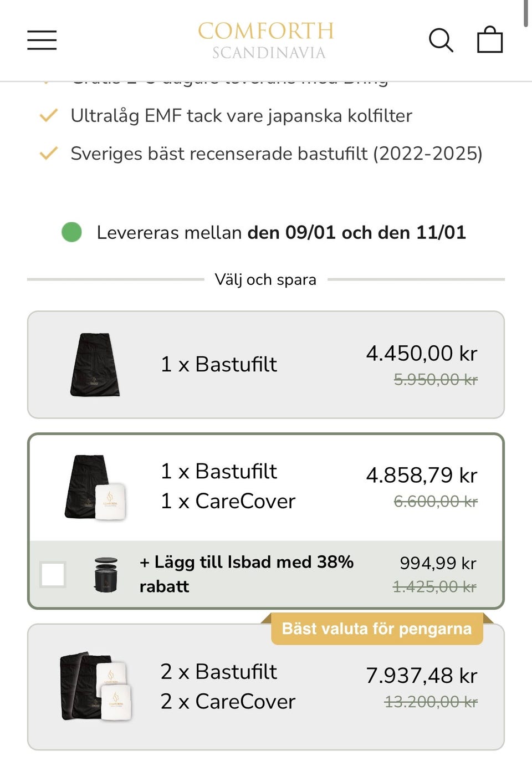The image size is (532, 761).
Task: Click the black Isbad tub image
Action: [x=106, y=575]
